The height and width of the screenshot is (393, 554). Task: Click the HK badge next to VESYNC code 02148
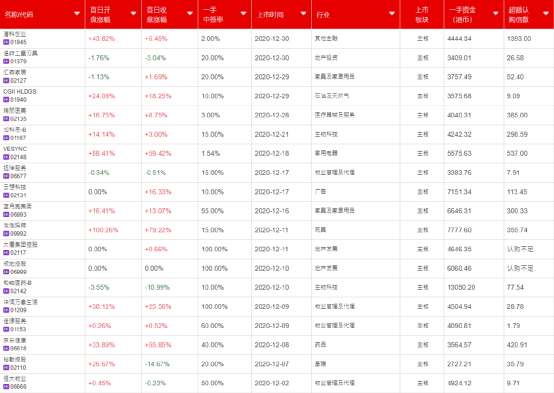click(x=6, y=157)
